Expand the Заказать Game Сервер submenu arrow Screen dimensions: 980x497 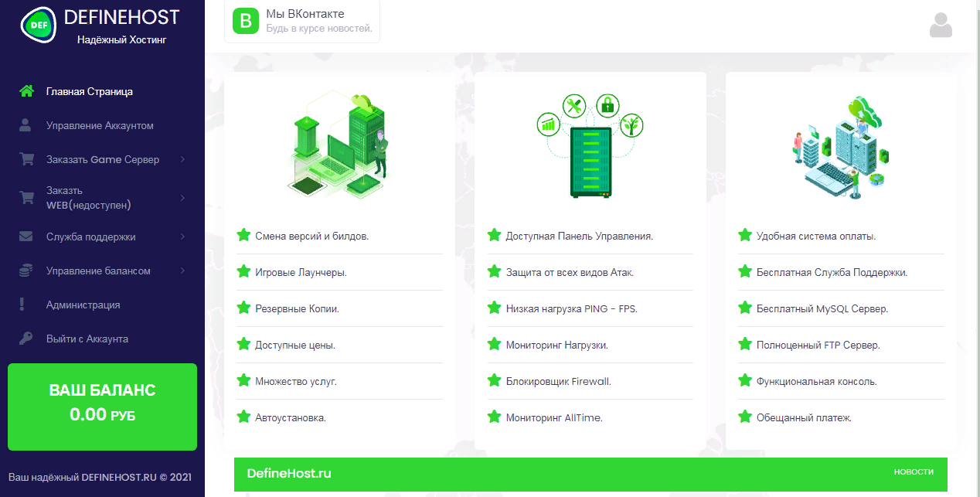coord(182,159)
